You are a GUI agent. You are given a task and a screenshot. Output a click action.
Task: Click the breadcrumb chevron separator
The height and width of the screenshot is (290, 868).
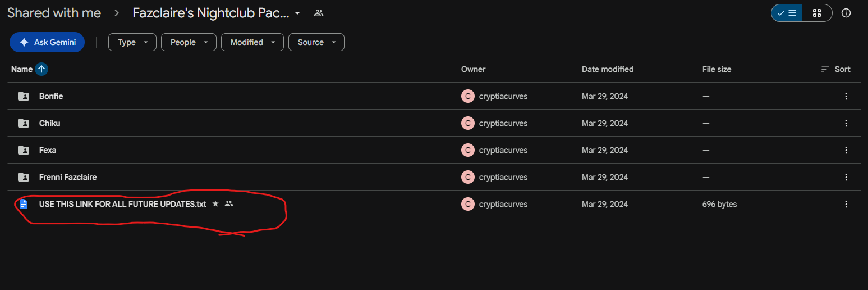click(x=117, y=13)
